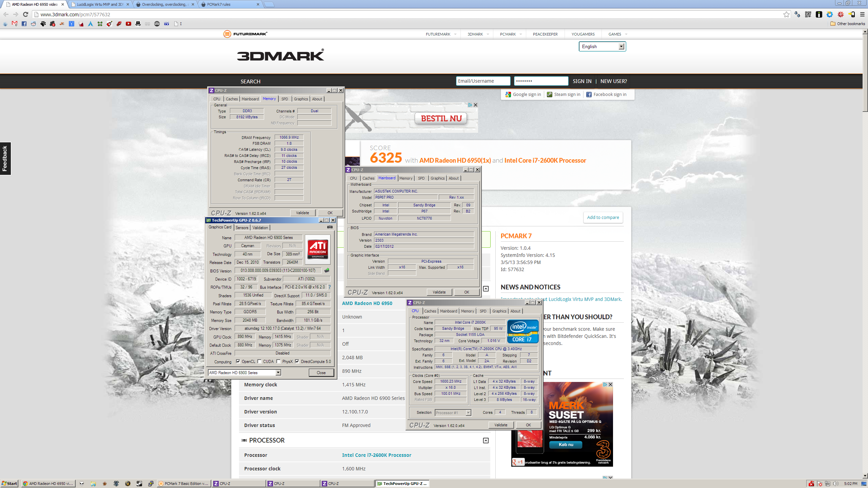Image resolution: width=868 pixels, height=488 pixels.
Task: Click the Add to compare button
Action: point(603,218)
